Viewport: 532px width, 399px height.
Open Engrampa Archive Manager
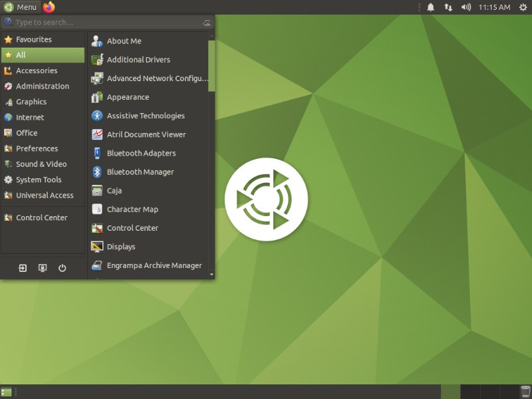[154, 265]
